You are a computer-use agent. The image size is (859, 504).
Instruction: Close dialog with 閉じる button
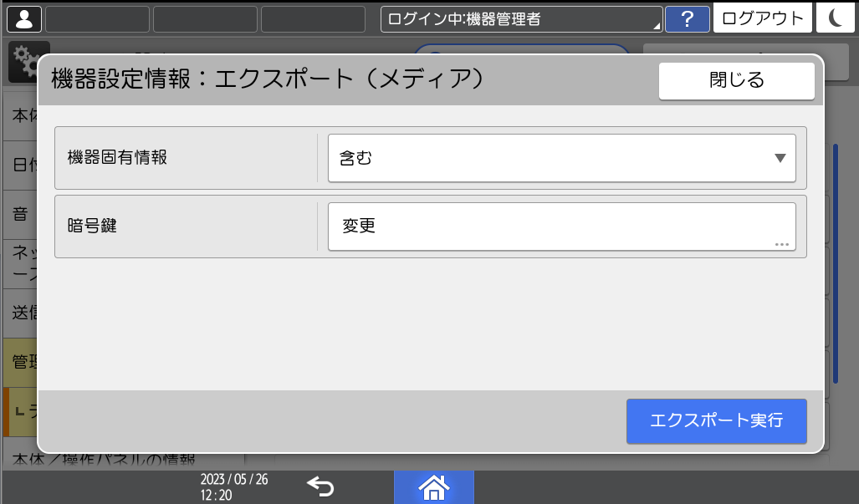pos(737,80)
